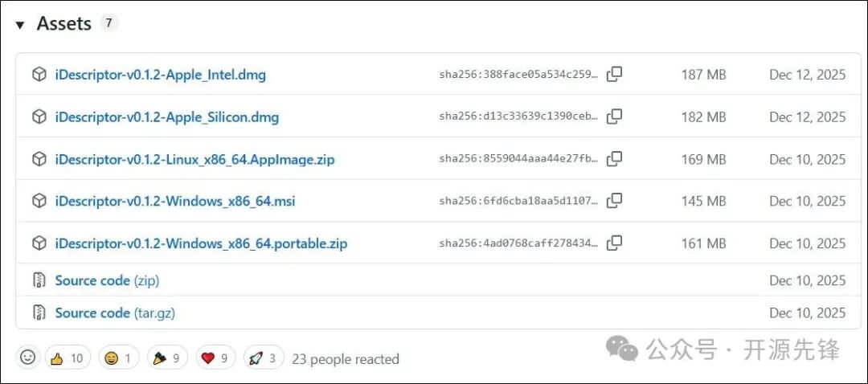Viewport: 868px width, 384px height.
Task: Copy sha256 hash for Windows portable zip
Action: click(x=614, y=243)
